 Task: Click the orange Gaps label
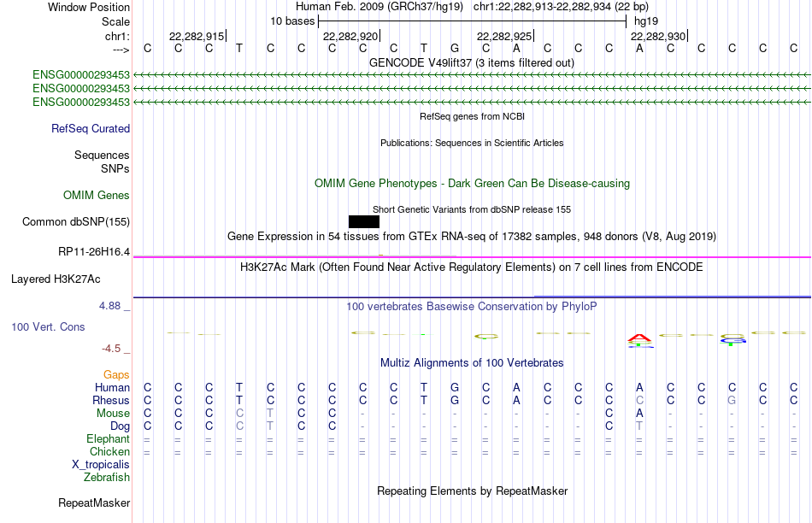point(116,374)
